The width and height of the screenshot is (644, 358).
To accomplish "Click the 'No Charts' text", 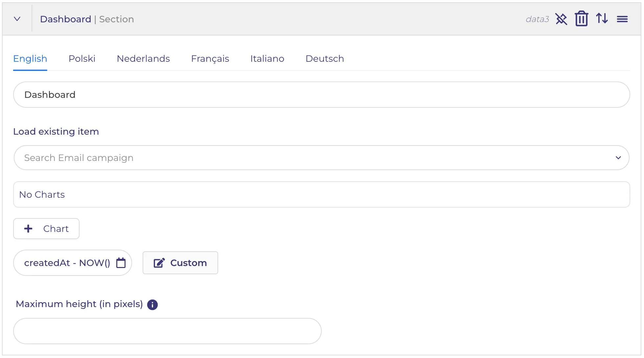I will point(42,195).
